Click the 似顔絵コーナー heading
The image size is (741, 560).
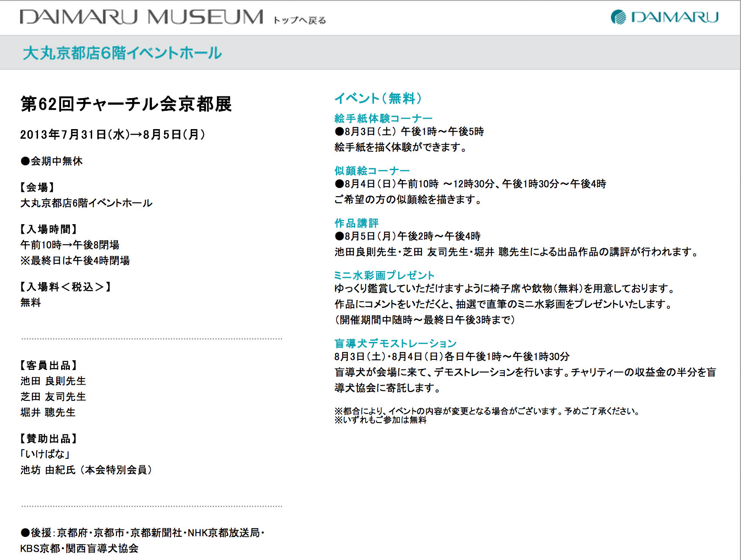pos(372,171)
